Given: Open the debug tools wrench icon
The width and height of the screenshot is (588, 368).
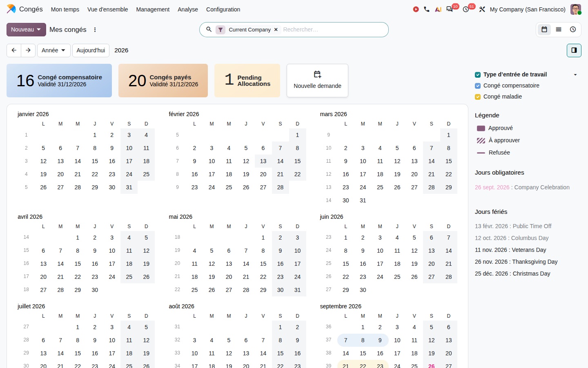Looking at the screenshot, I should [x=482, y=9].
